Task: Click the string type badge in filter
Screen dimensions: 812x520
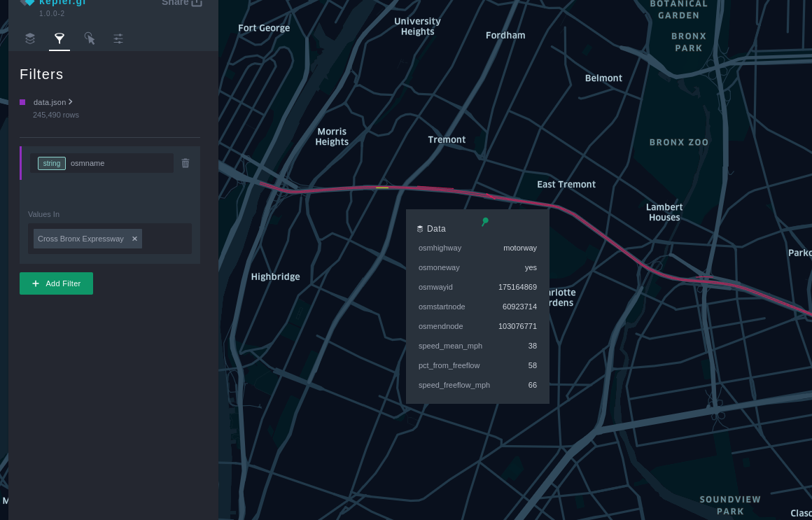Action: [52, 163]
